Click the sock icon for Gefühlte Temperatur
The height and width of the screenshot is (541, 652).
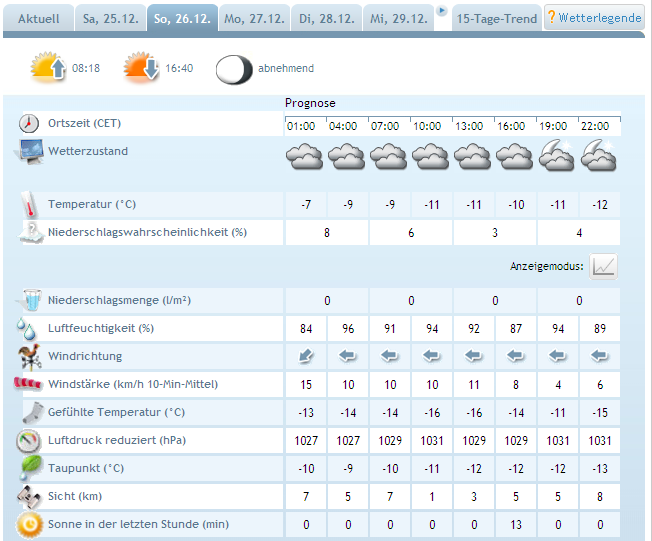[33, 413]
